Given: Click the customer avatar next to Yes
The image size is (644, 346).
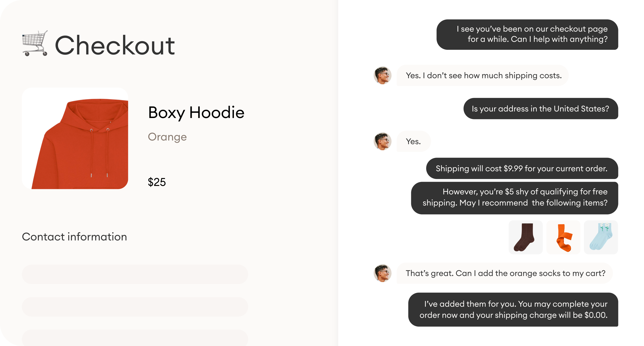Looking at the screenshot, I should coord(382,141).
